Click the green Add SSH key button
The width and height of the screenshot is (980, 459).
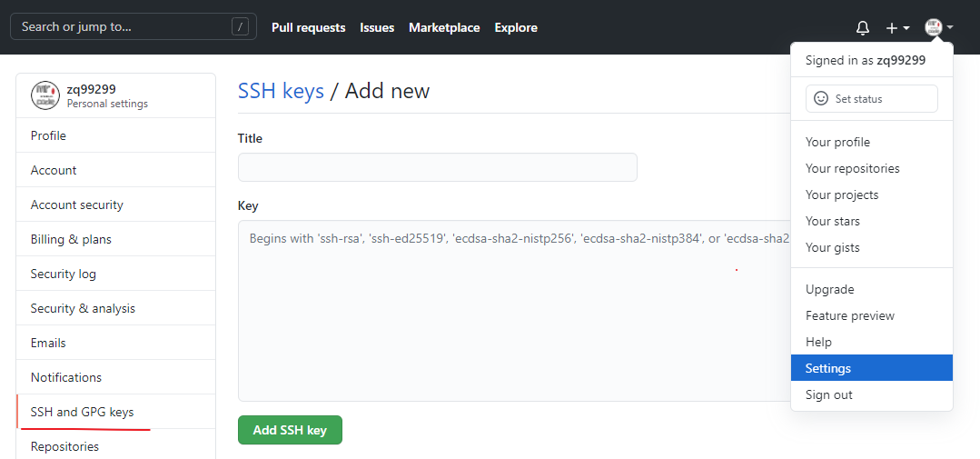(x=290, y=430)
